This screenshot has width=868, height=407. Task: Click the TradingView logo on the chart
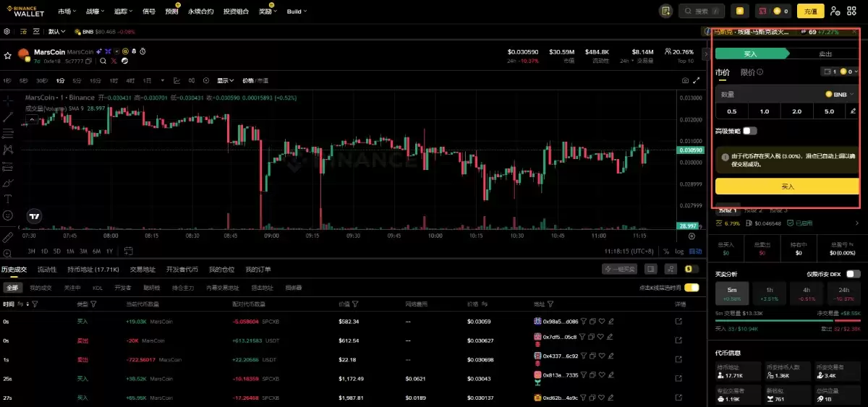coord(33,215)
